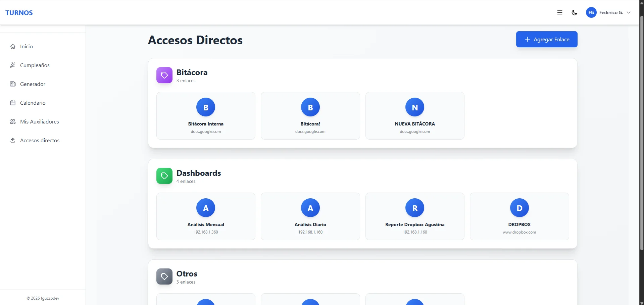Screen dimensions: 644x305
Task: Open the hamburger menu icon in header
Action: (560, 12)
